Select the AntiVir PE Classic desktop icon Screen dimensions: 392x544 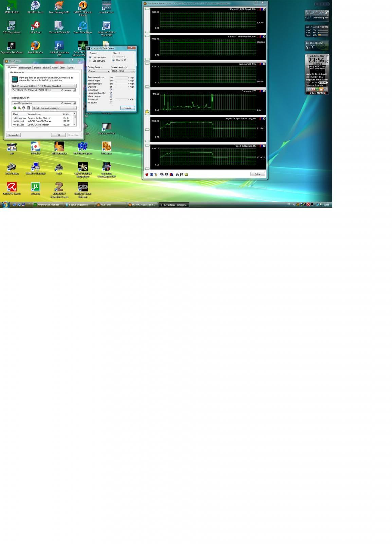coord(12,189)
